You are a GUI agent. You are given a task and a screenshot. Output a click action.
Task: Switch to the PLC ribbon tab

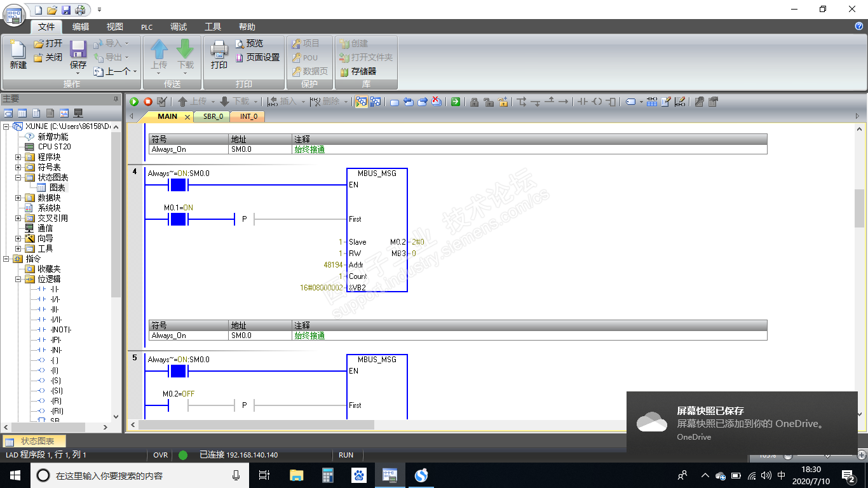147,27
